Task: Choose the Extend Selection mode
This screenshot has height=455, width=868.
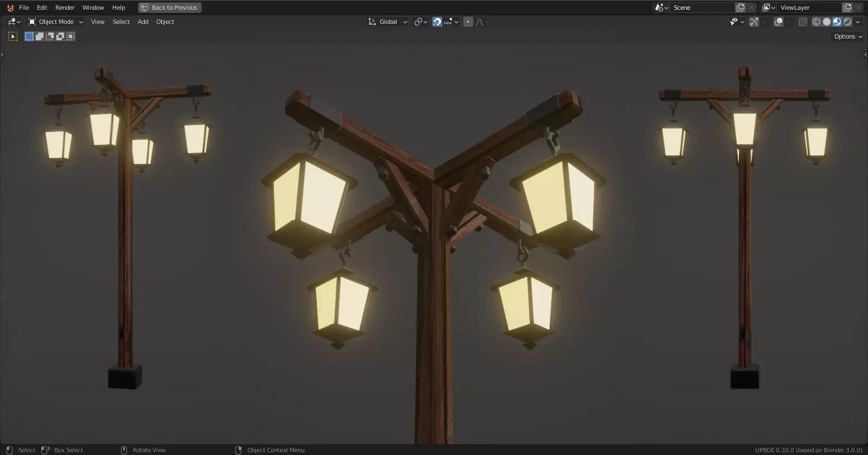Action: 40,36
